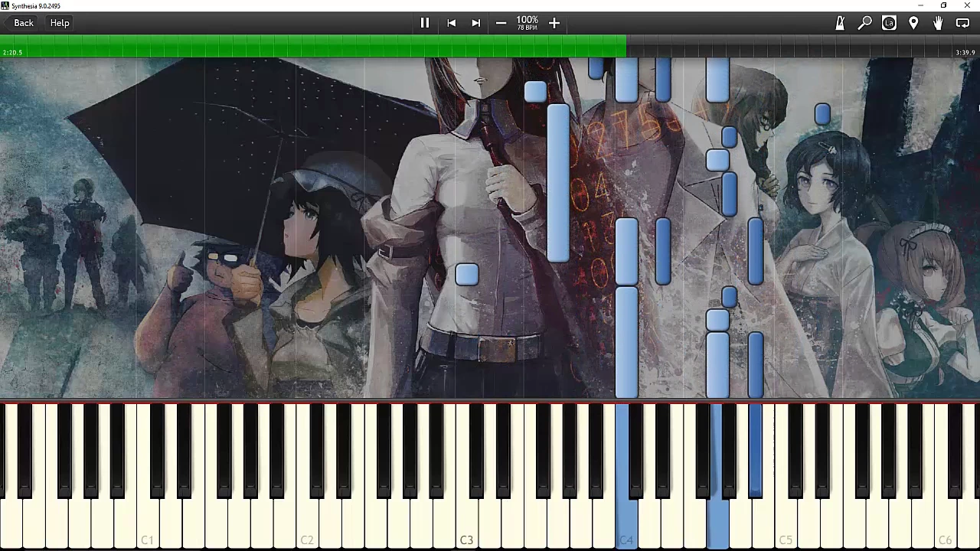Click the 3:39.9 total time label
Viewport: 980px width, 551px height.
coord(965,52)
